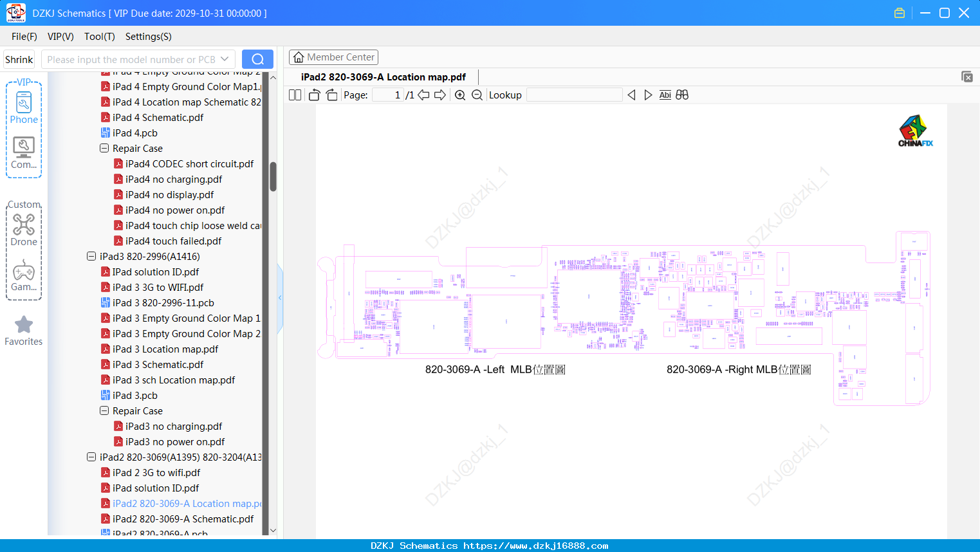Open the Drone category
The image size is (980, 552).
(24, 230)
